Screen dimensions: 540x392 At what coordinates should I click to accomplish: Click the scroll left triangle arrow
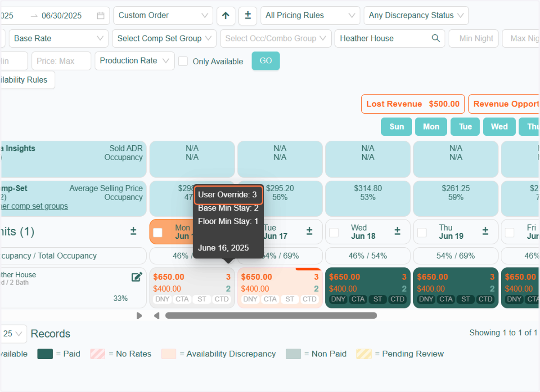coord(157,316)
